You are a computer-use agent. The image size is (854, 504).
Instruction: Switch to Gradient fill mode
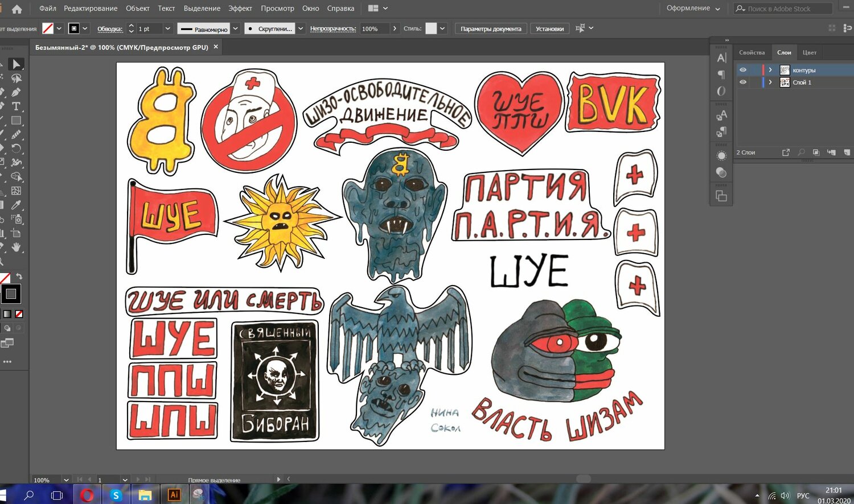click(x=7, y=314)
